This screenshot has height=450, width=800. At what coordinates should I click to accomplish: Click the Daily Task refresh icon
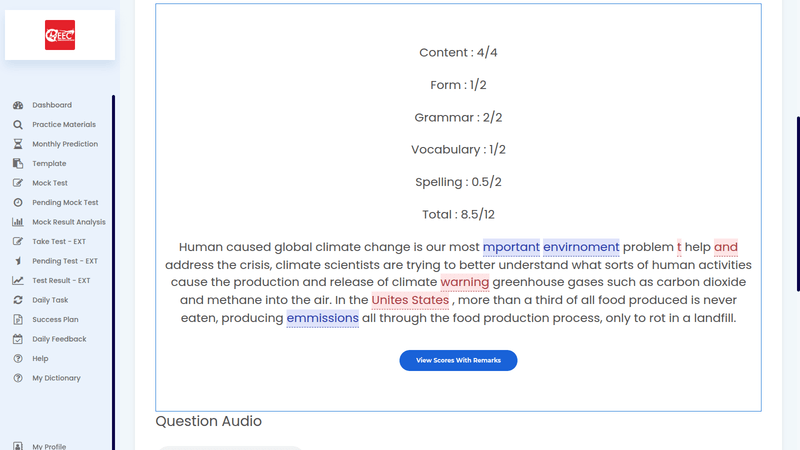[18, 300]
